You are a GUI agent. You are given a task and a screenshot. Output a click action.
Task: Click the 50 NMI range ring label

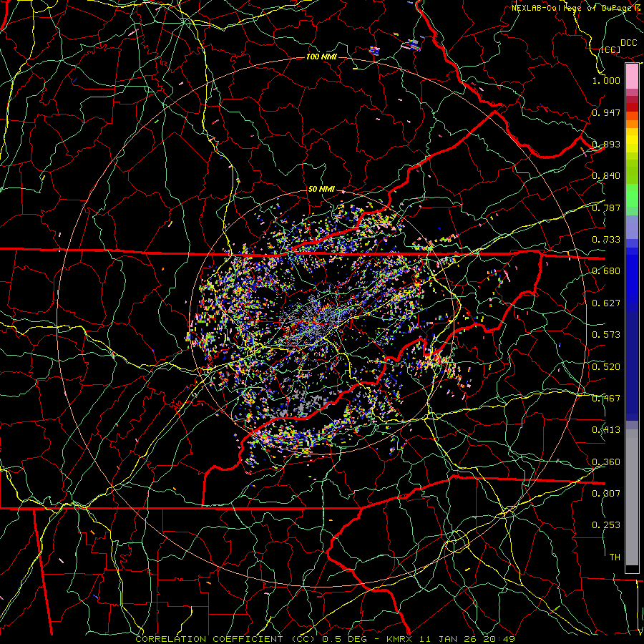[x=321, y=189]
